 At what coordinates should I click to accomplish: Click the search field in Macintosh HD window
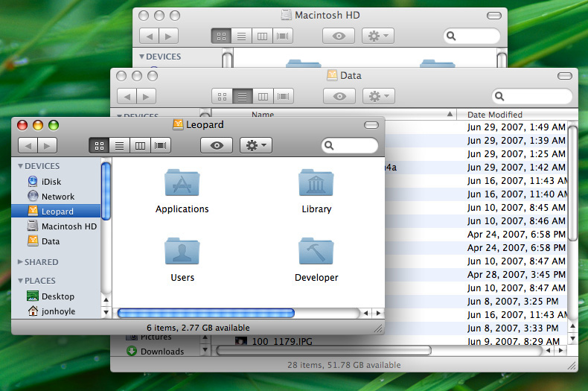coord(472,36)
